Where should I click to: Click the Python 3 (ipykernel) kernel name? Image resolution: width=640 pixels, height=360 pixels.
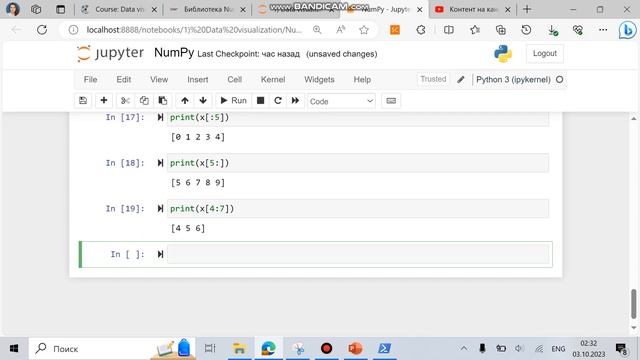(513, 80)
